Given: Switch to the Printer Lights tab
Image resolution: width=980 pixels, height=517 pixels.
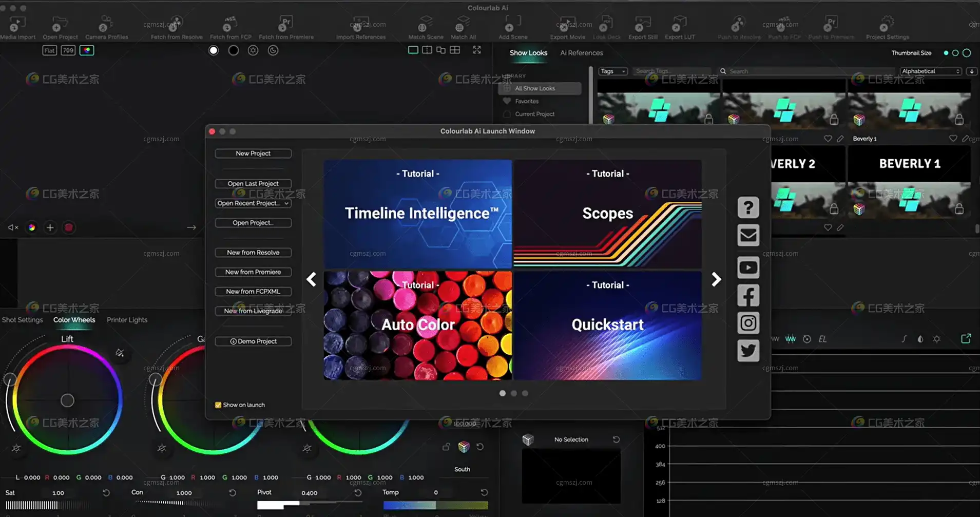Looking at the screenshot, I should 127,320.
